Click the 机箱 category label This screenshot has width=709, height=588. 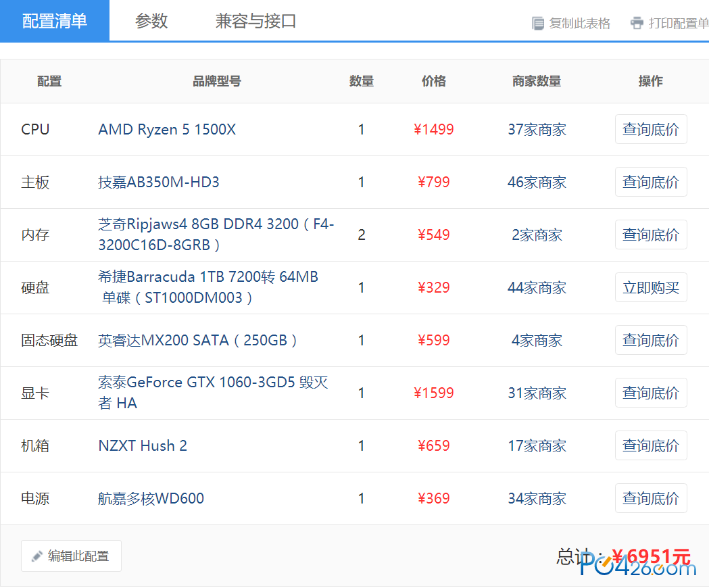[35, 446]
